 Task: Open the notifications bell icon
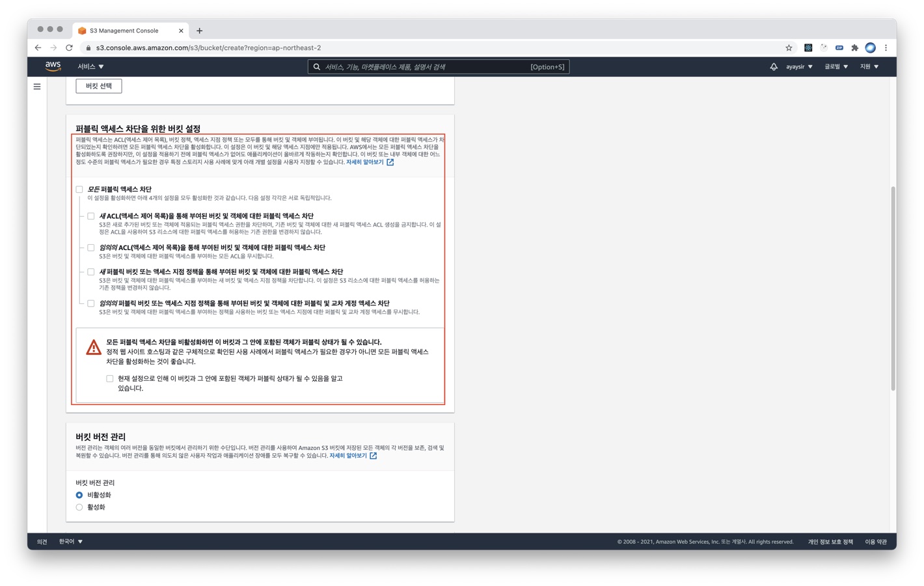[x=774, y=66]
